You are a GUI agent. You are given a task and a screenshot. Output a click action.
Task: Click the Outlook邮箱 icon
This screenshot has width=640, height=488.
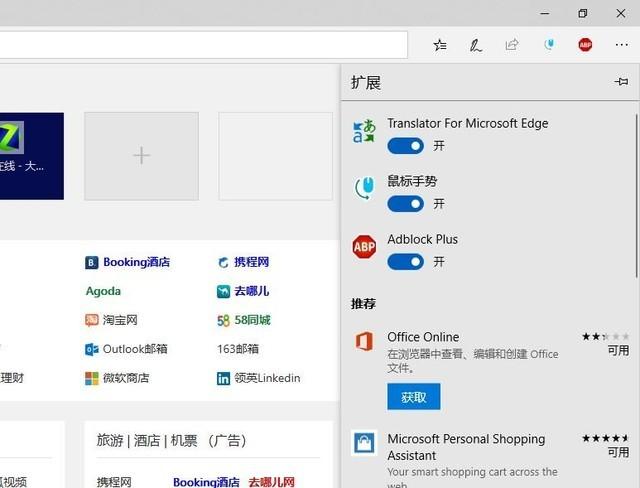point(91,350)
